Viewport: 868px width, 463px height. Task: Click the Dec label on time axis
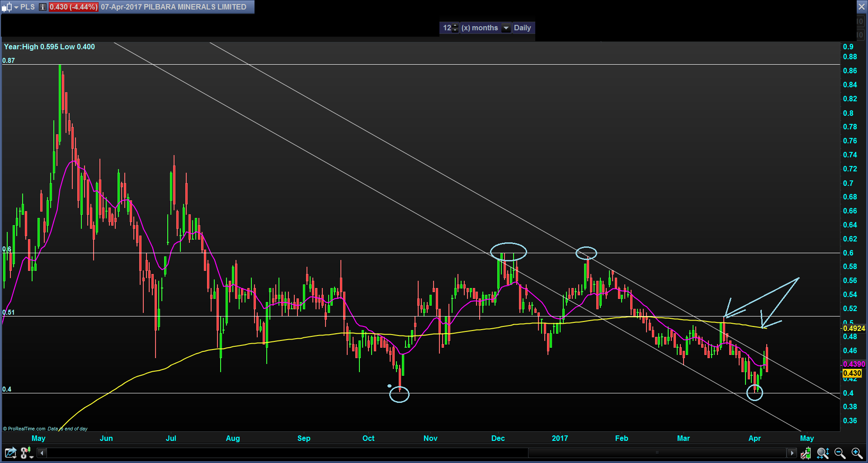(x=498, y=438)
